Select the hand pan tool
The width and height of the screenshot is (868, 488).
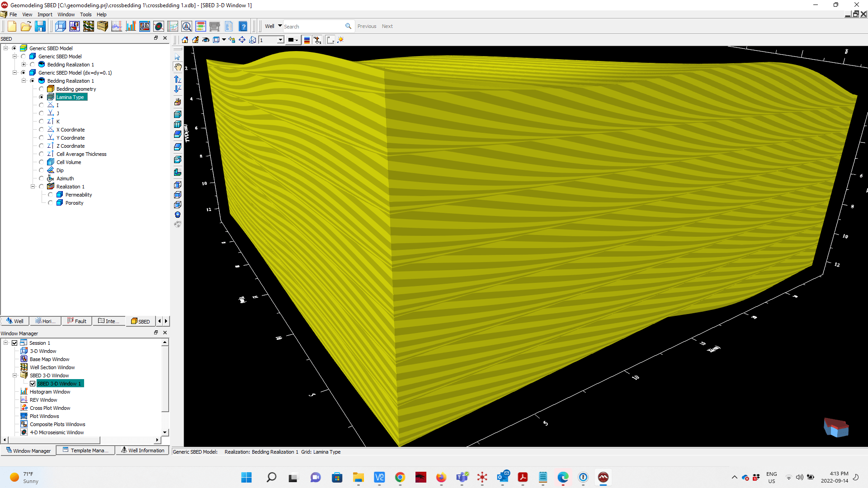click(178, 67)
